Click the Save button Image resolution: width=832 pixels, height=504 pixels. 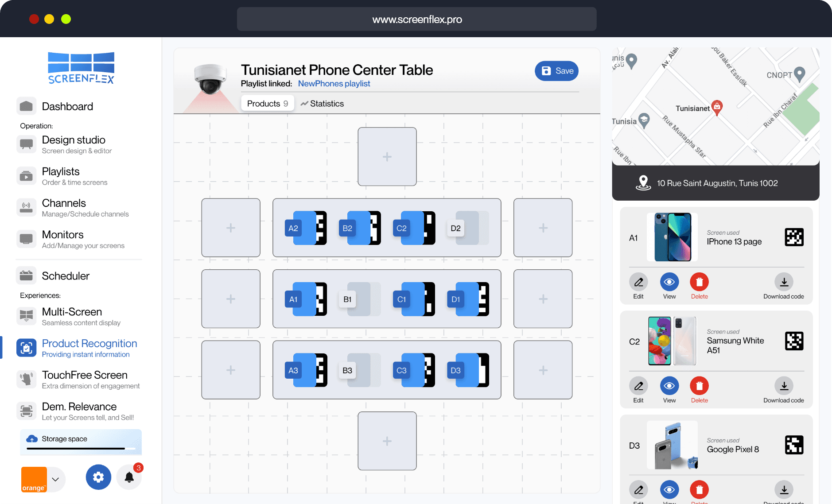point(556,71)
